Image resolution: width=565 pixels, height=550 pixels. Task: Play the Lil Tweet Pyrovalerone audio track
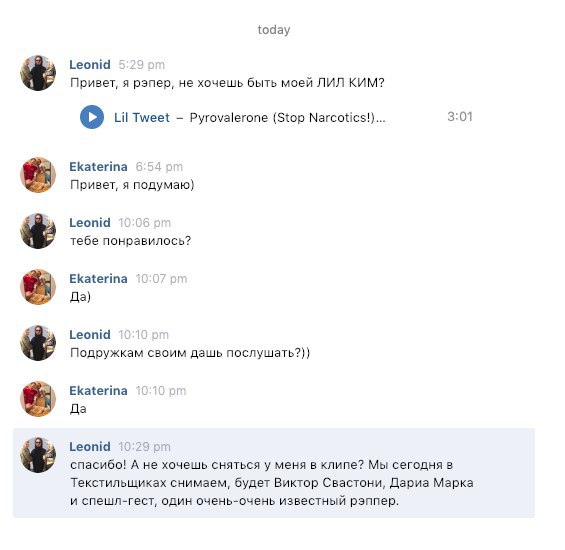[92, 117]
